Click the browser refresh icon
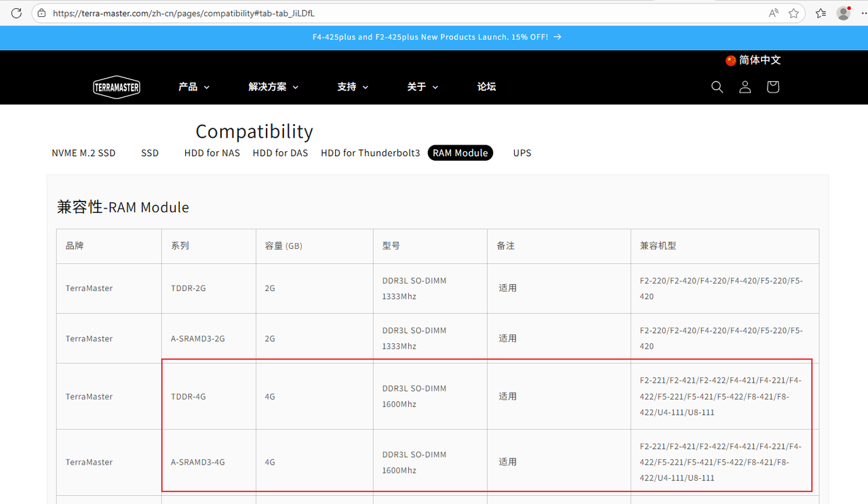The height and width of the screenshot is (504, 868). [x=16, y=13]
